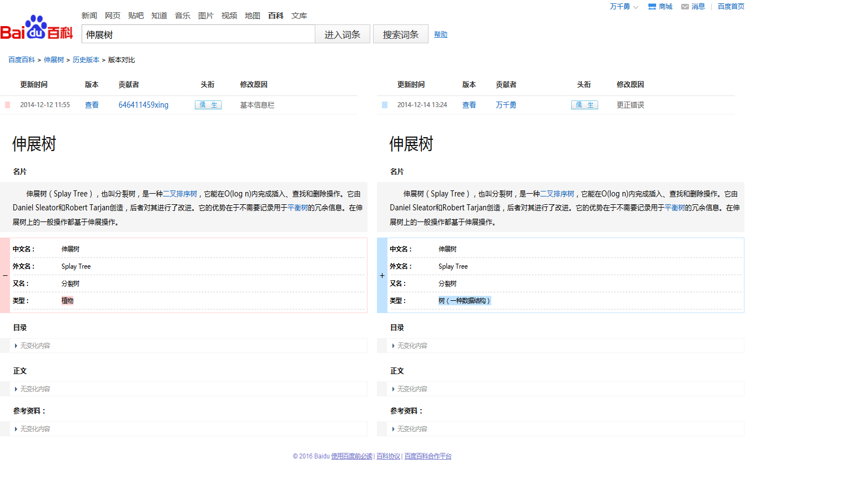Image resolution: width=846 pixels, height=504 pixels.
Task: Click 平衡树 link in left summary
Action: 298,208
